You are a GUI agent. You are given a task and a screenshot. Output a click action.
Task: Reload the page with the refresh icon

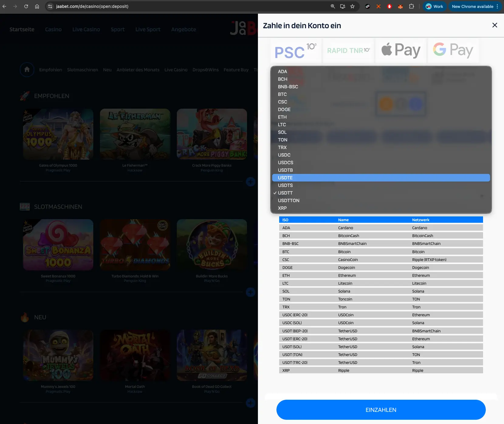[x=26, y=6]
